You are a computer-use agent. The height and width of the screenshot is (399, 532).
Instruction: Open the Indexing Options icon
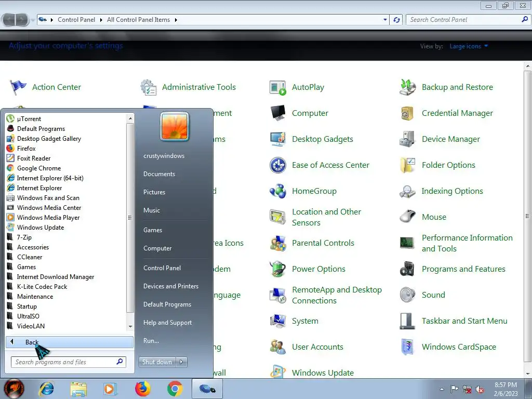point(407,191)
